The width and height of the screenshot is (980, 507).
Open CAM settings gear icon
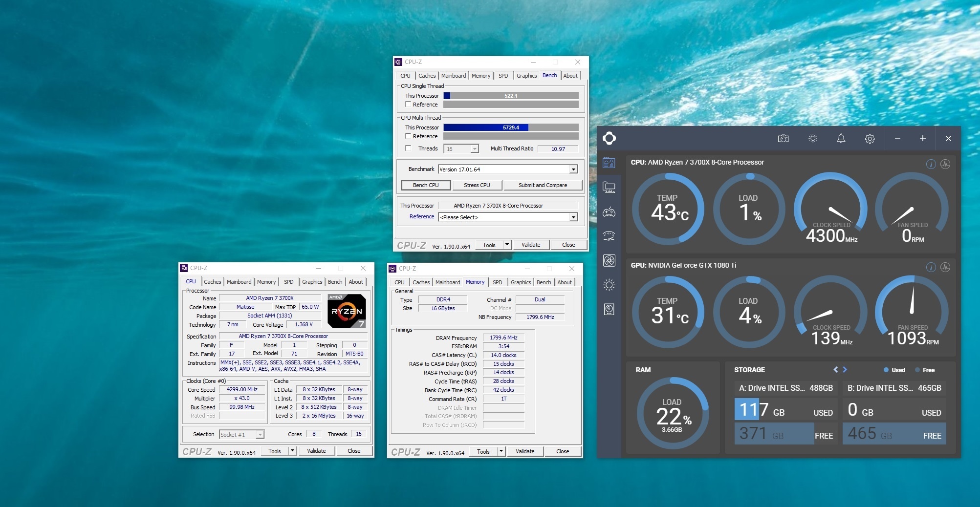coord(870,139)
